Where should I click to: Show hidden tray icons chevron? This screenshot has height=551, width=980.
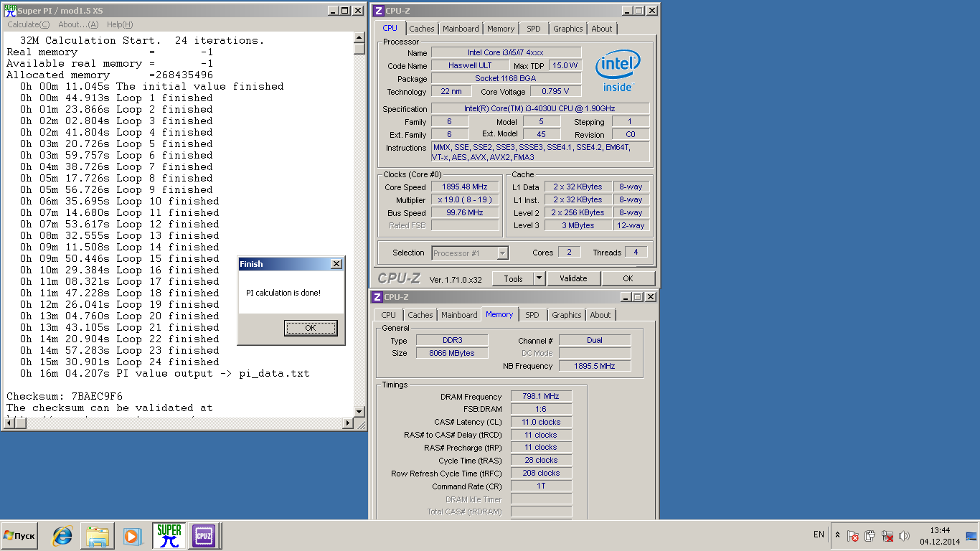coord(837,535)
